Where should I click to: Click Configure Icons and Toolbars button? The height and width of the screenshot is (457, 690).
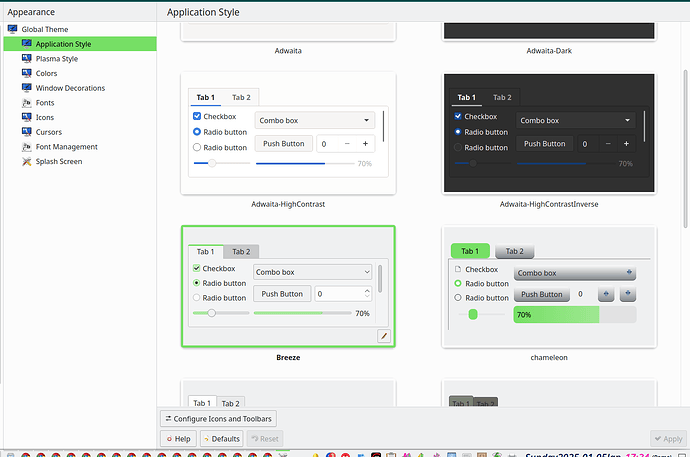click(x=219, y=418)
